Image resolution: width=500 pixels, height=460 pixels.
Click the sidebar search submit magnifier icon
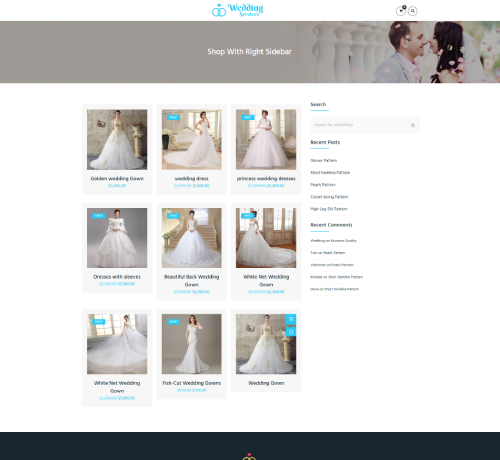click(x=413, y=125)
